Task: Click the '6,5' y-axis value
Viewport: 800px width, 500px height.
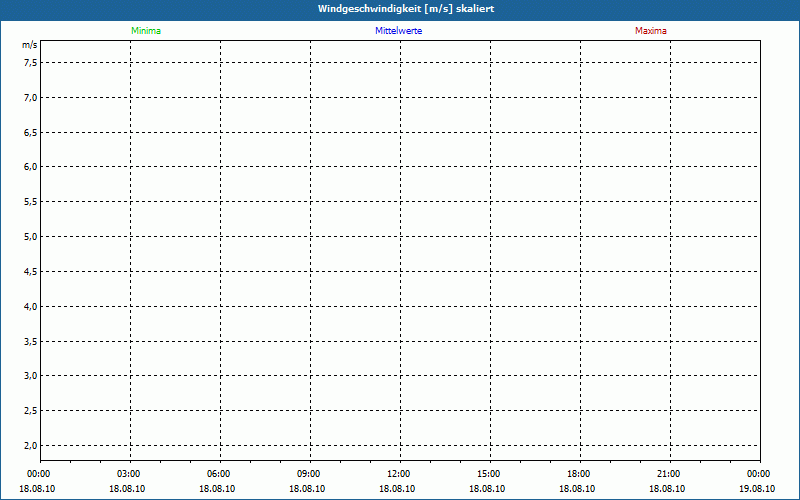Action: click(x=31, y=132)
